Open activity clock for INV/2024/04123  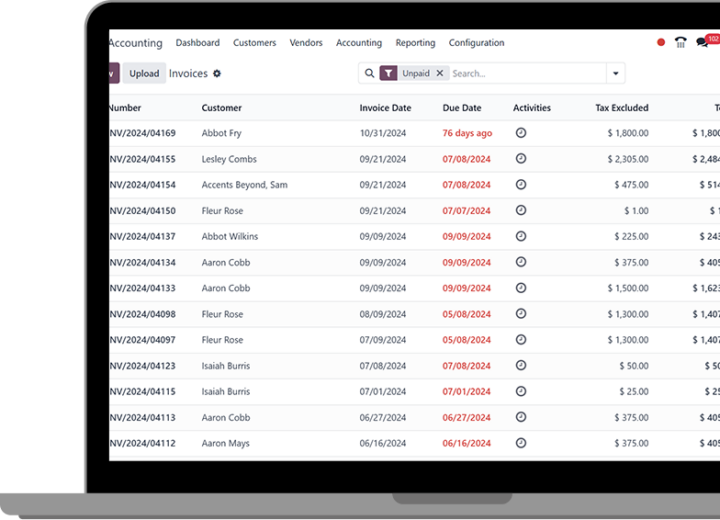pyautogui.click(x=521, y=365)
